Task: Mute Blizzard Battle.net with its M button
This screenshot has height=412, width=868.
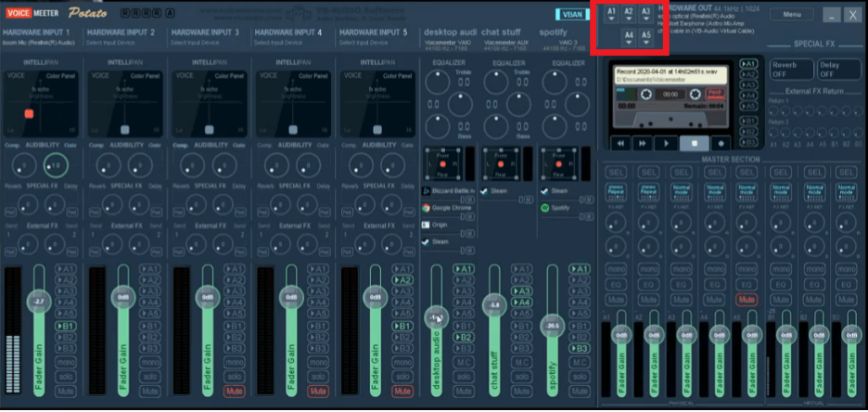Action: click(470, 200)
